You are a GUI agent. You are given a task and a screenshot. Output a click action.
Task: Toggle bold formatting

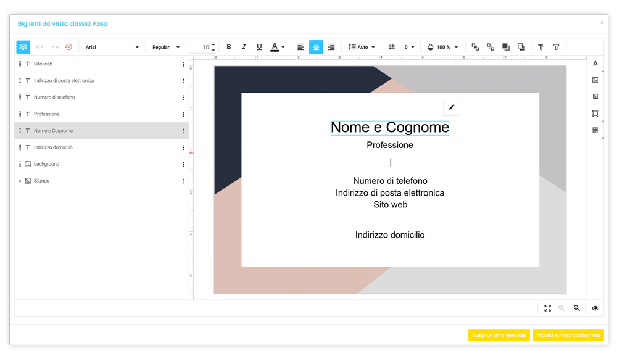click(x=229, y=47)
